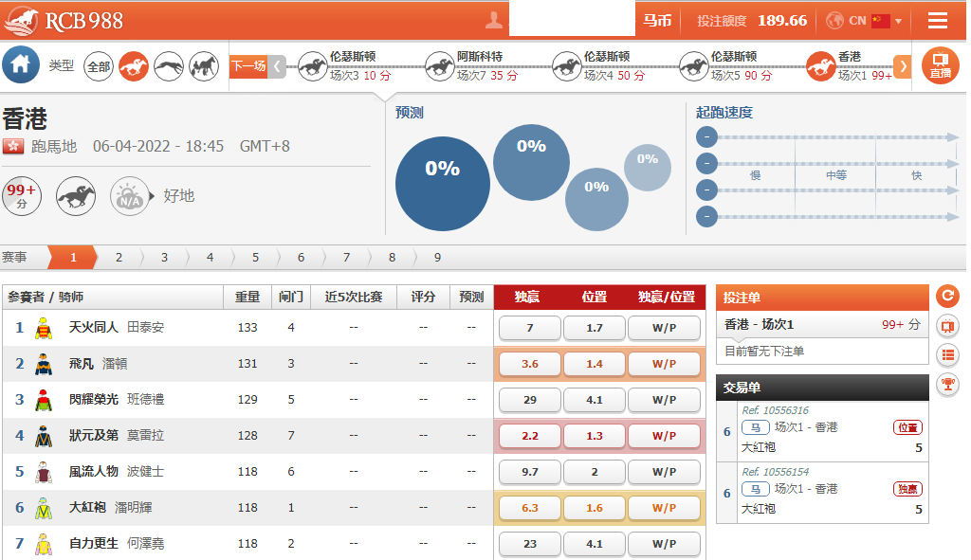The height and width of the screenshot is (560, 971).
Task: Toggle W/P bet for 飛凡
Action: point(664,364)
